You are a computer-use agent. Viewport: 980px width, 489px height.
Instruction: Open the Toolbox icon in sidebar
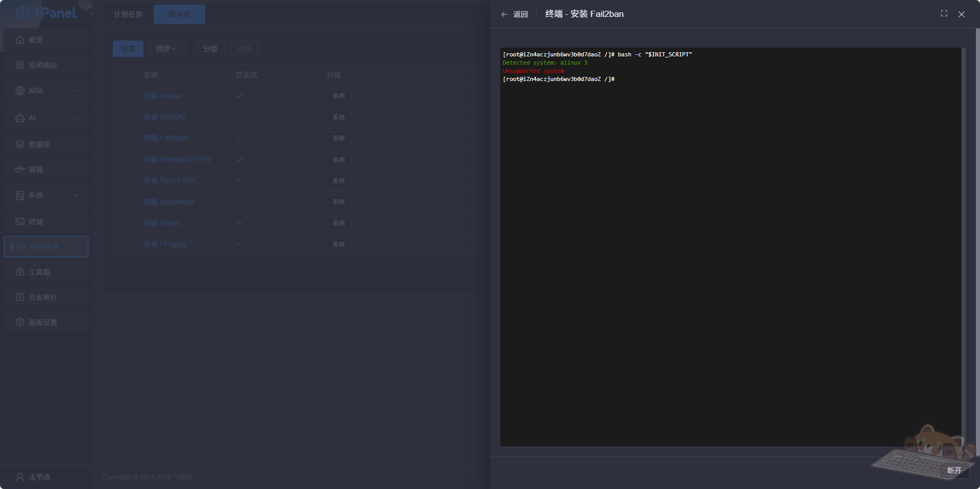[20, 272]
